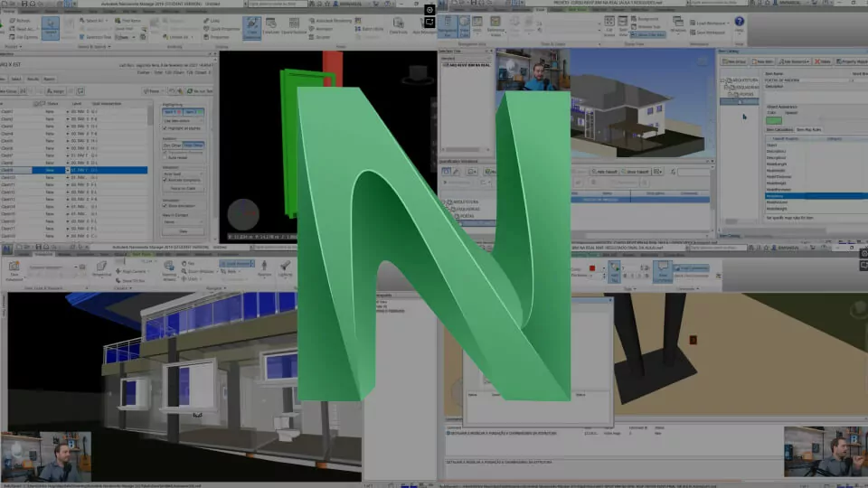
Task: Click the green Object Appearance color swatch
Action: point(773,120)
